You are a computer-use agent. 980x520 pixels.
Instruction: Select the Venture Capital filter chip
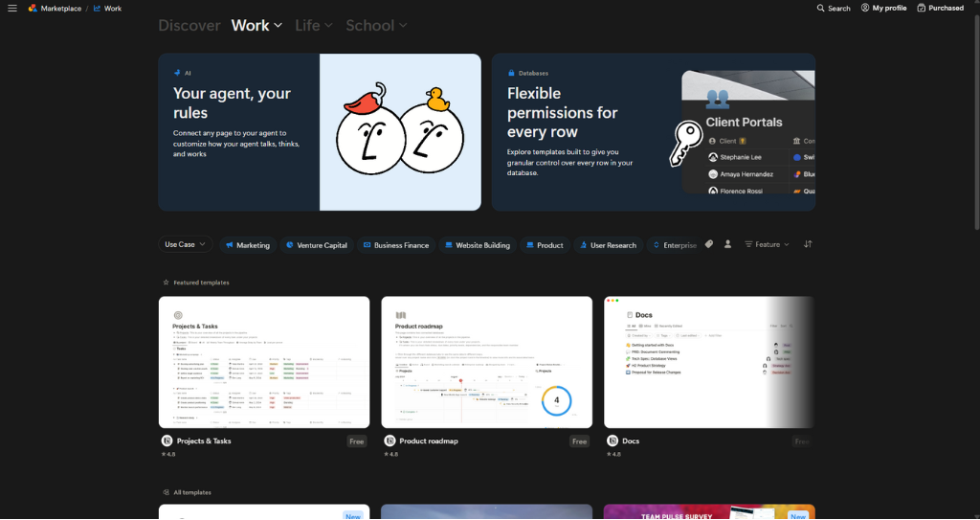(x=316, y=245)
